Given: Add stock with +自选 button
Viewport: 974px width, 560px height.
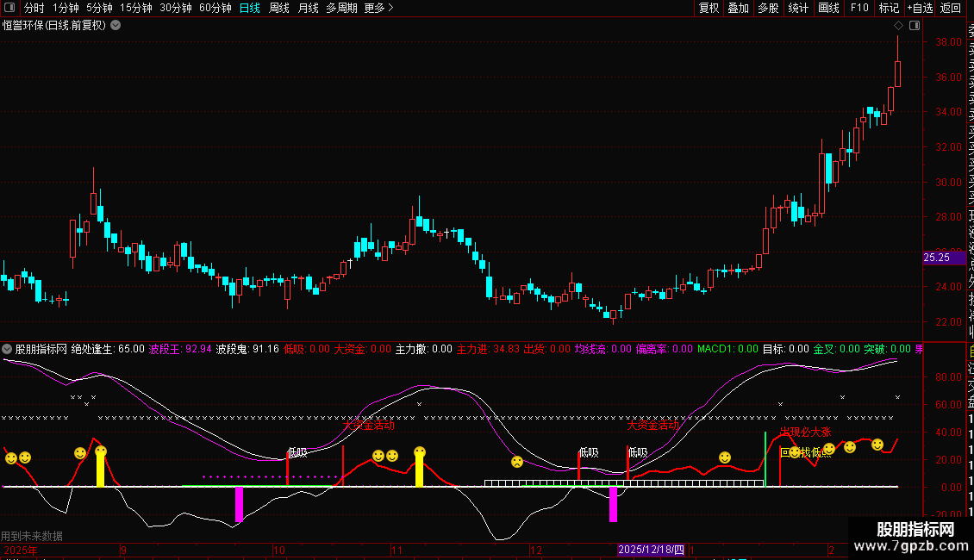Looking at the screenshot, I should coord(920,8).
